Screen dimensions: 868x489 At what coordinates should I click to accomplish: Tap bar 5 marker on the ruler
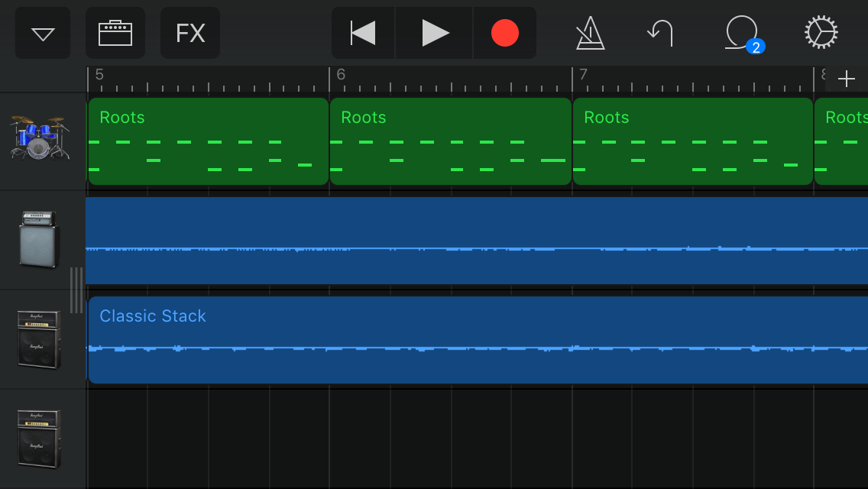[x=99, y=75]
